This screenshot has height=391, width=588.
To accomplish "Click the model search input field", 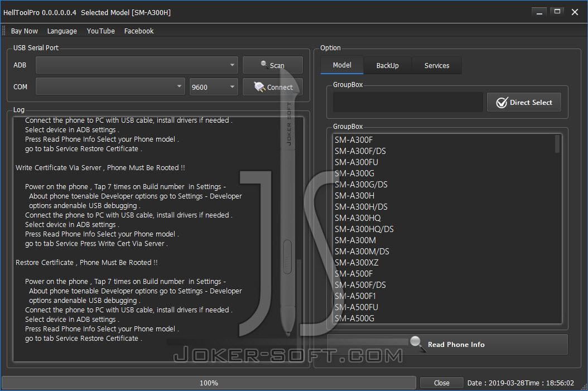I will click(408, 102).
